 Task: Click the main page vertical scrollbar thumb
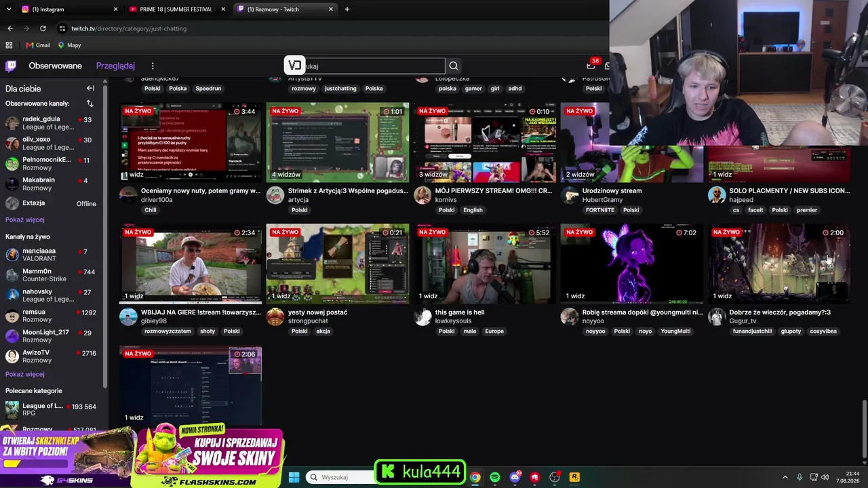click(x=864, y=430)
